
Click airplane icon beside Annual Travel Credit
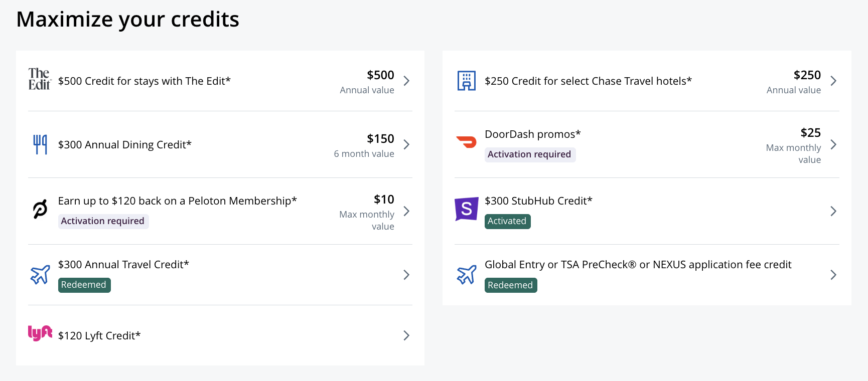coord(40,275)
